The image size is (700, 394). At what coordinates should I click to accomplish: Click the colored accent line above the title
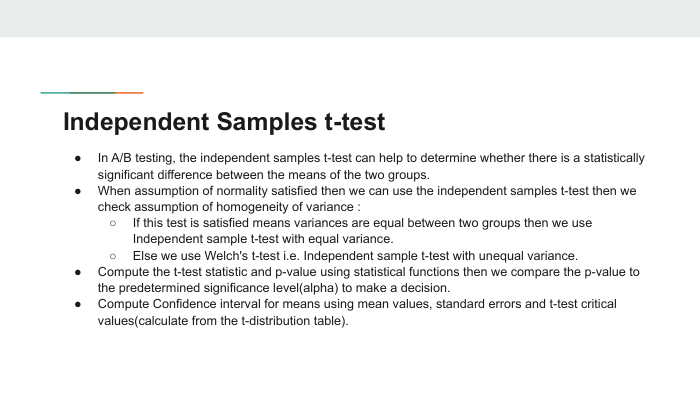click(x=92, y=93)
